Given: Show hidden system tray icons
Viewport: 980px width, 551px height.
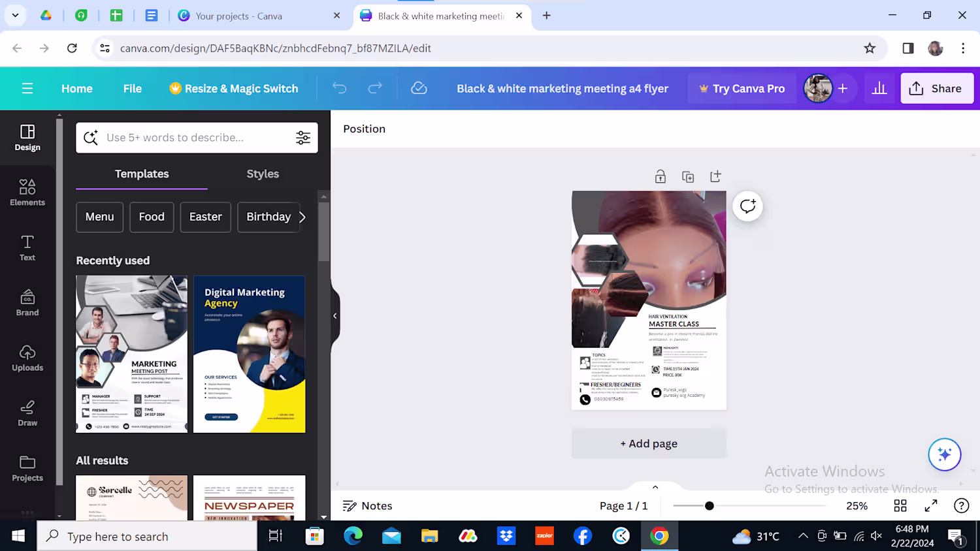Looking at the screenshot, I should click(803, 536).
